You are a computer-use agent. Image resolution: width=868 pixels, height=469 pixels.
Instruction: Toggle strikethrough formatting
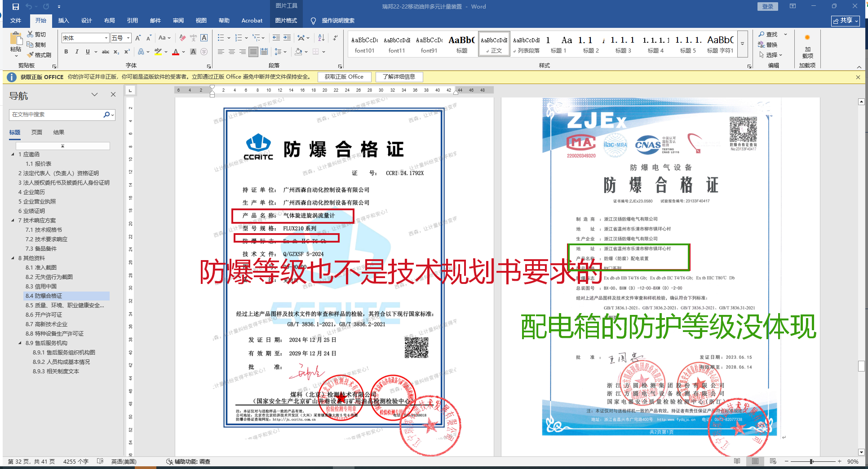pyautogui.click(x=106, y=52)
